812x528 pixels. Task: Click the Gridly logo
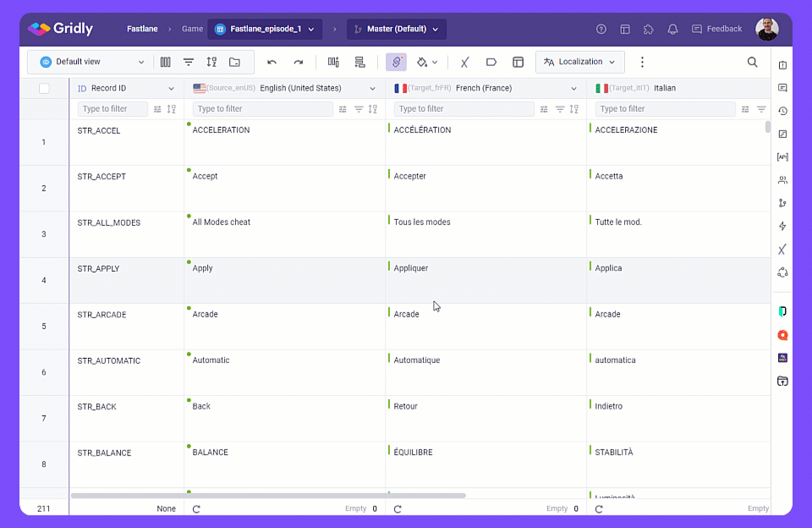pos(61,29)
